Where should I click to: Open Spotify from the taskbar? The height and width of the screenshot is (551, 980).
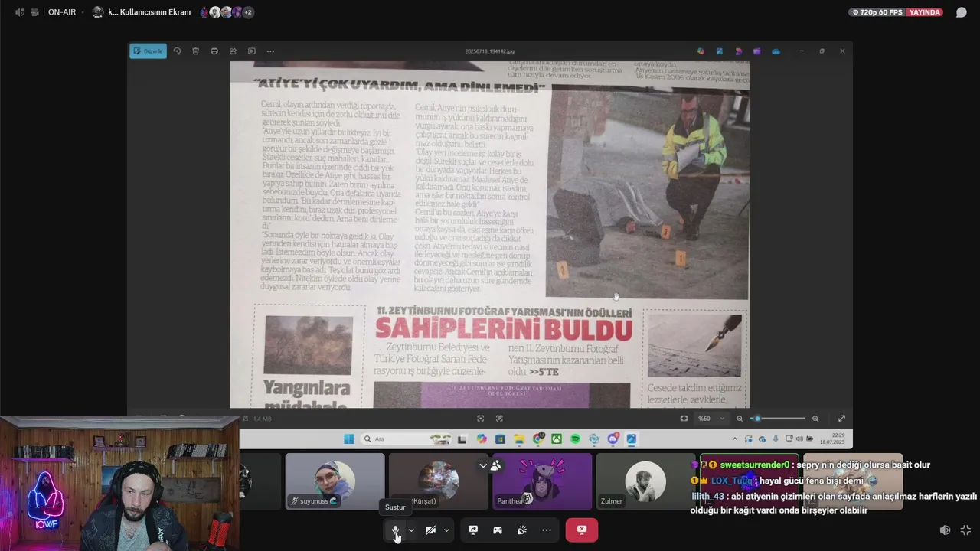(575, 439)
